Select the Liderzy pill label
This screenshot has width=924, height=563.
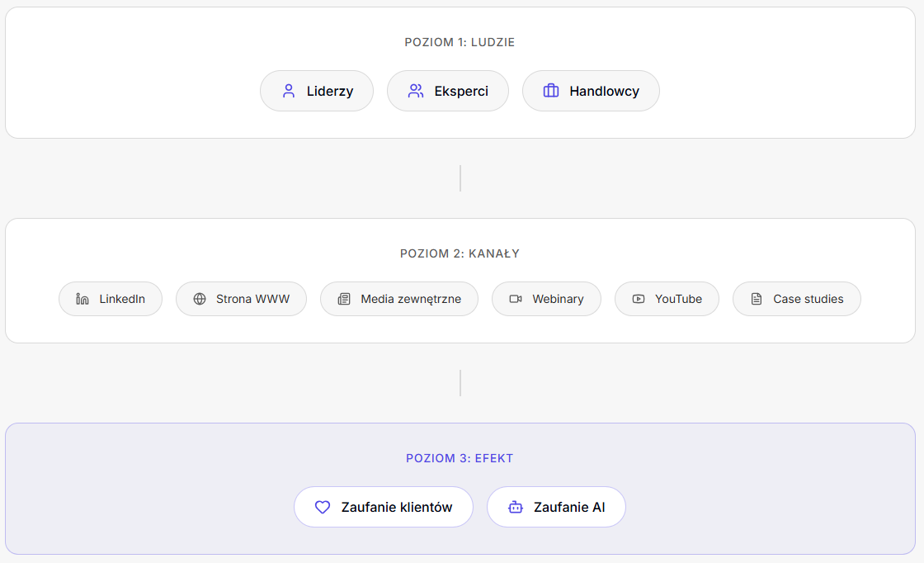[x=330, y=91]
